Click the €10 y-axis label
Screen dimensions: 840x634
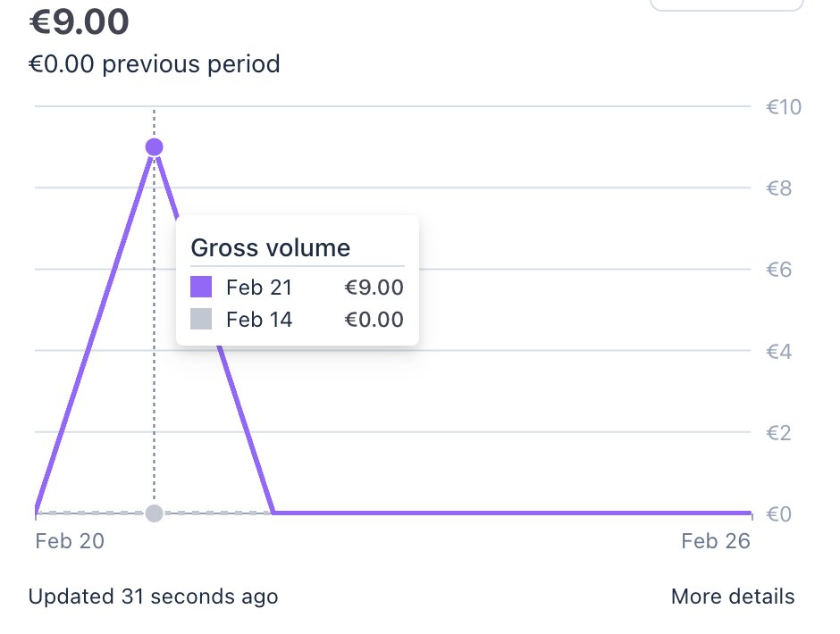pos(784,107)
